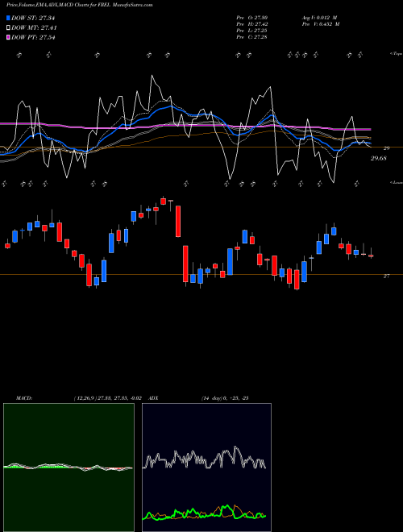
Task: Click the 29.68 price label
Action: pos(378,158)
